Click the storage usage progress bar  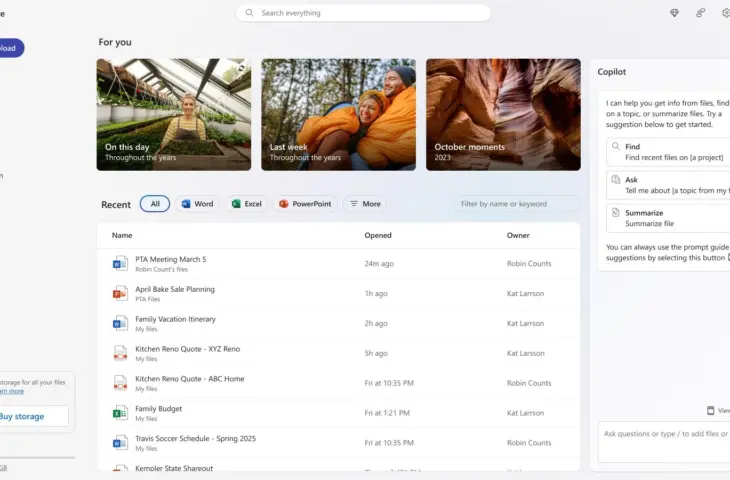click(x=37, y=458)
